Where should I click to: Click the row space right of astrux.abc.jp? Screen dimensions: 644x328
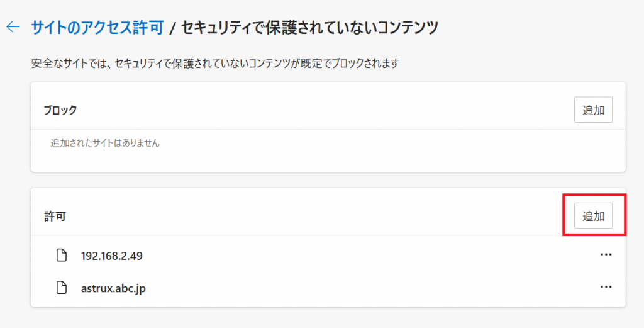370,288
